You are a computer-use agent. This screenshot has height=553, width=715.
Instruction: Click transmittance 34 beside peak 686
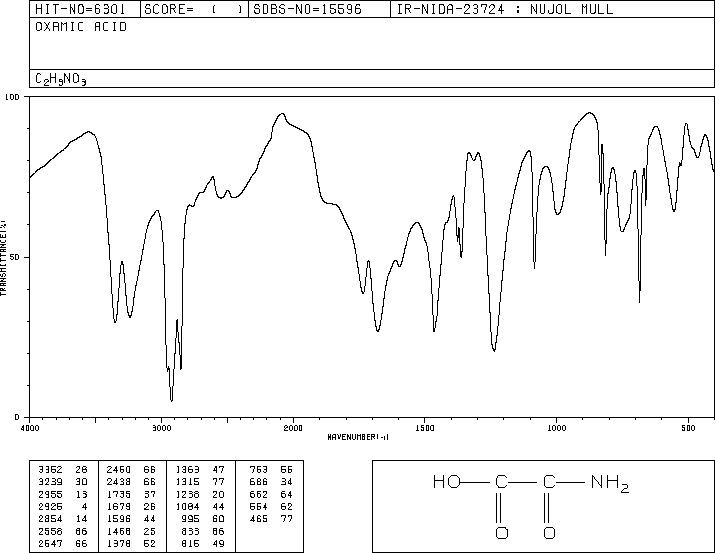click(286, 482)
